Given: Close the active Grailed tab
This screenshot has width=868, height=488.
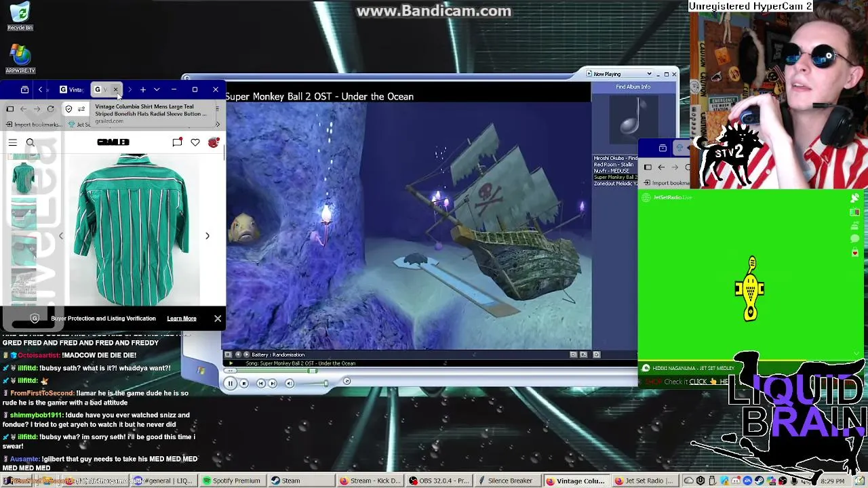Looking at the screenshot, I should click(115, 89).
